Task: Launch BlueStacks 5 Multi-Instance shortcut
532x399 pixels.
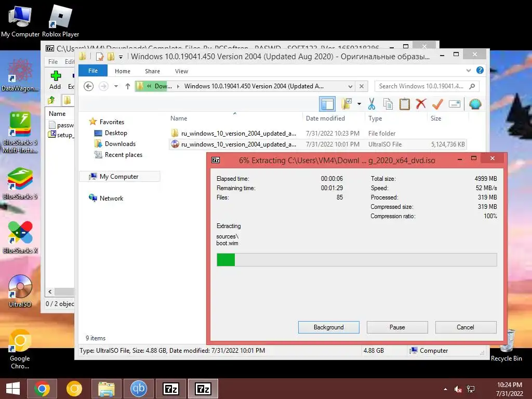Action: click(x=20, y=132)
